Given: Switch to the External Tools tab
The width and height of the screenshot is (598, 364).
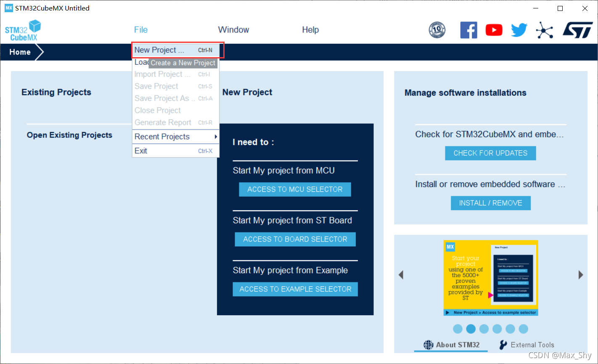Looking at the screenshot, I should point(527,345).
